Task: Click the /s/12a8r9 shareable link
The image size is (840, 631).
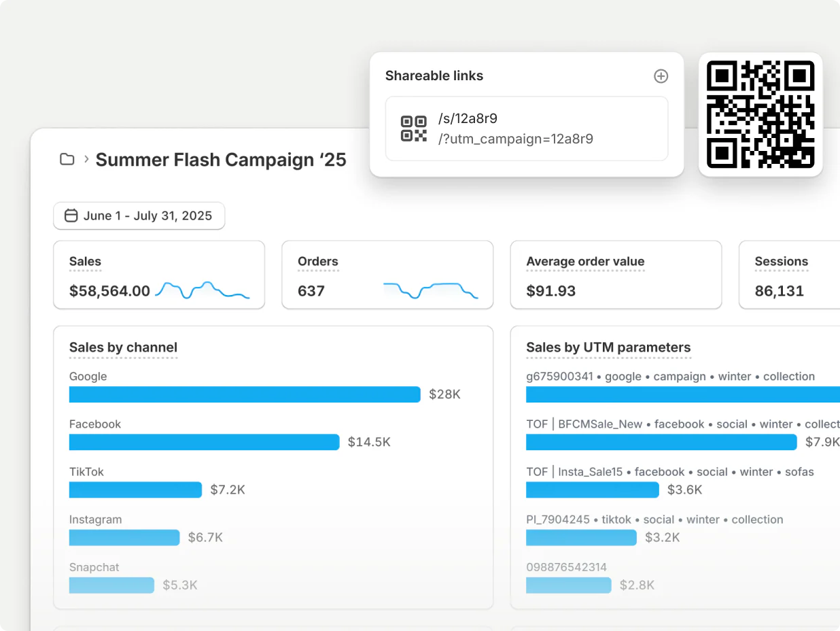Action: 468,118
